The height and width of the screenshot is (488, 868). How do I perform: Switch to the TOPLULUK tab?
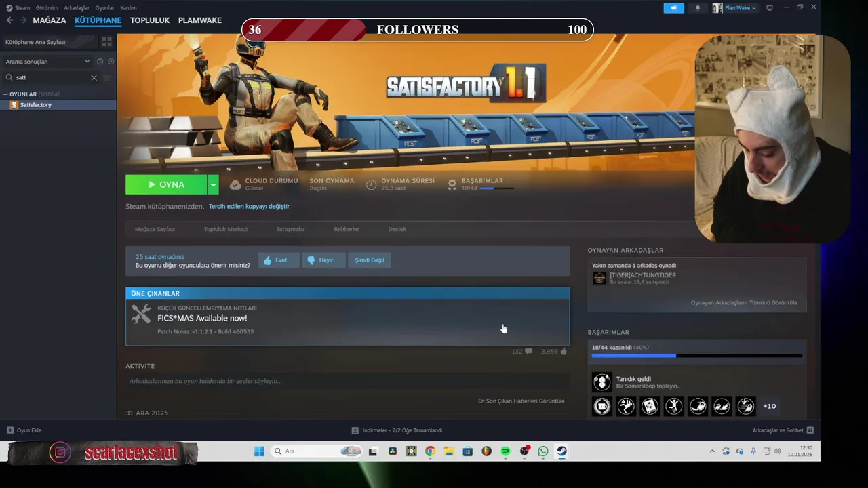[150, 20]
